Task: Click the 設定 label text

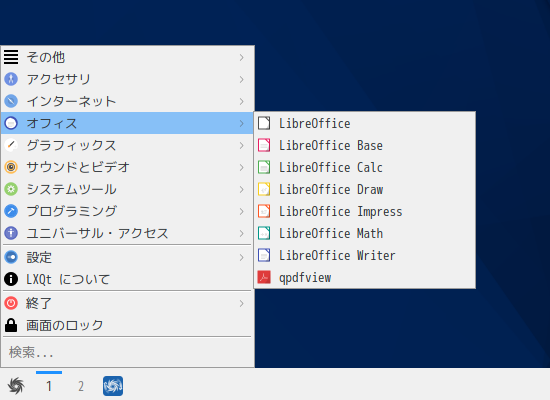Action: click(x=39, y=257)
